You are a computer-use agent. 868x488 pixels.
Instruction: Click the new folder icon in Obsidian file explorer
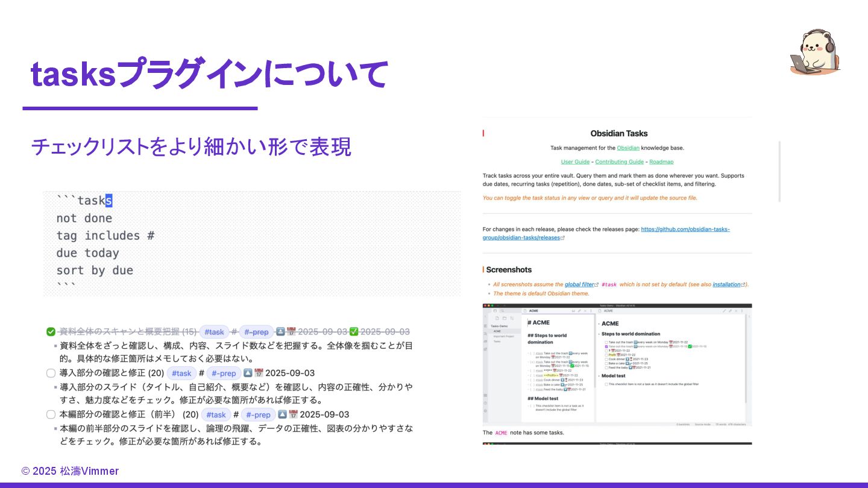505,318
